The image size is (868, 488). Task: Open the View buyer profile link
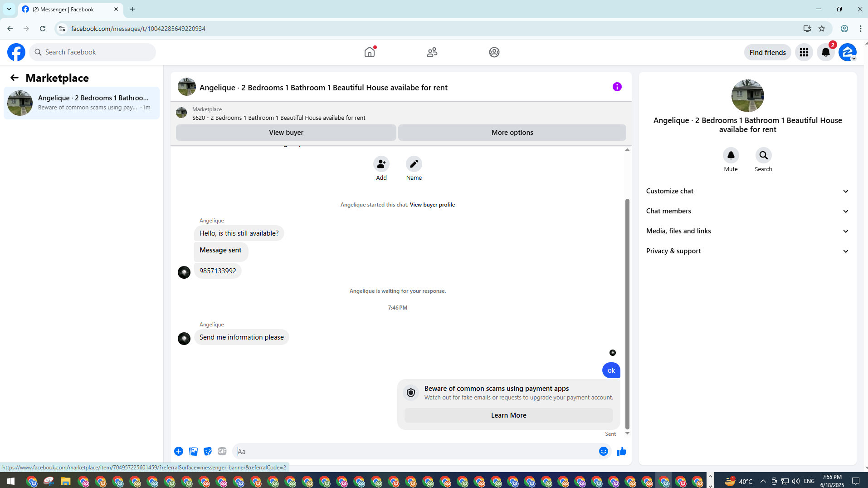point(432,205)
